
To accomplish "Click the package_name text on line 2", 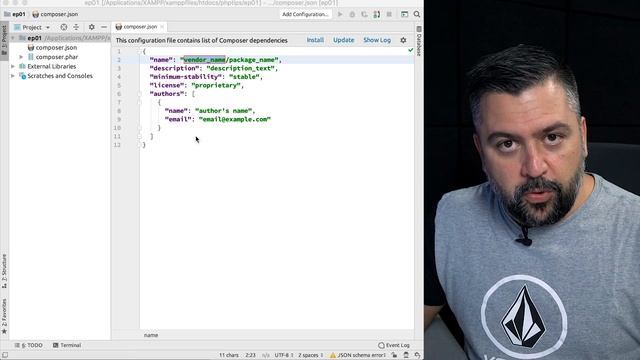I will pyautogui.click(x=252, y=60).
